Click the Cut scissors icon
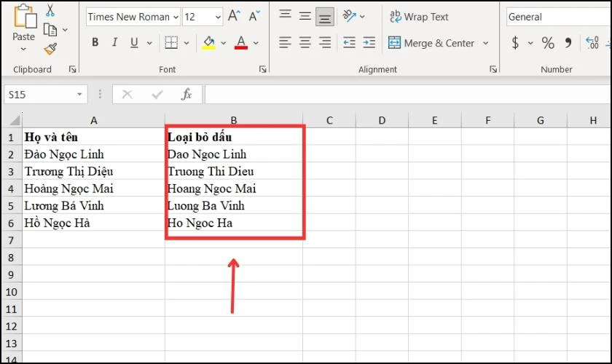This screenshot has width=612, height=364. pos(50,9)
